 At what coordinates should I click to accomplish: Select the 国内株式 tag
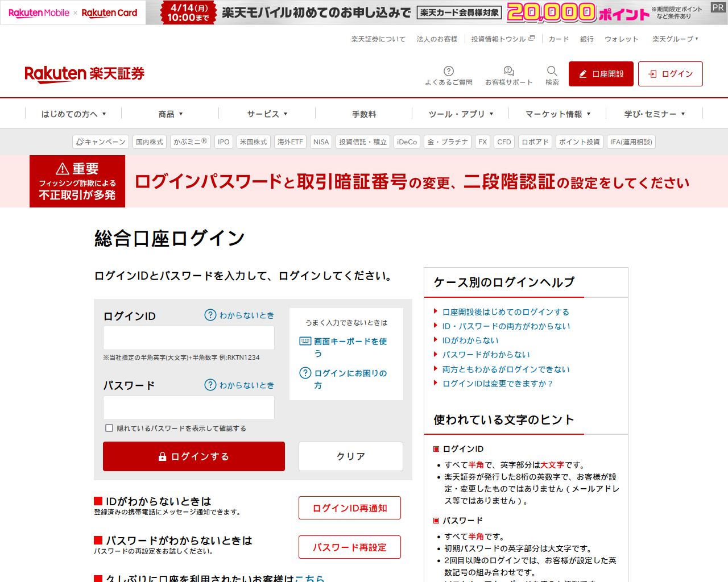point(150,142)
